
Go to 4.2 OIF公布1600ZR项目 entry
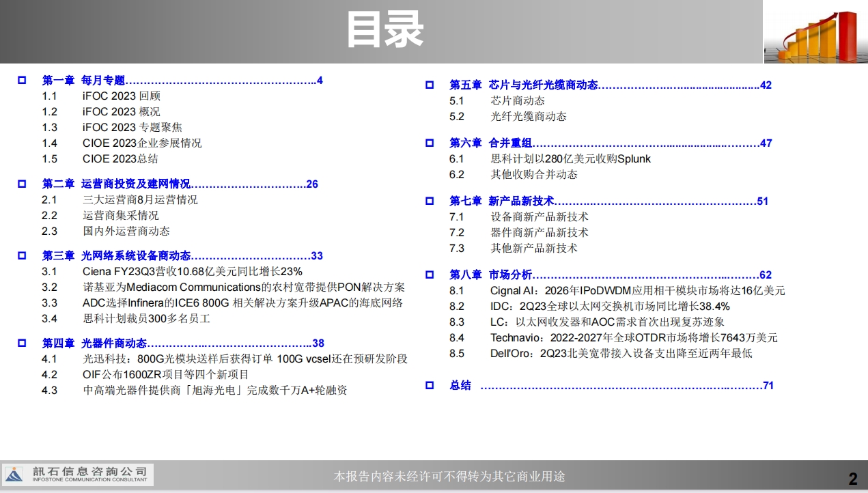(165, 375)
